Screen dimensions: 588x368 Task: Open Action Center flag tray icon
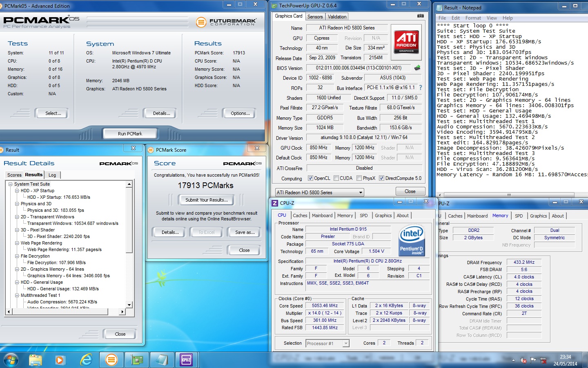[x=533, y=360]
